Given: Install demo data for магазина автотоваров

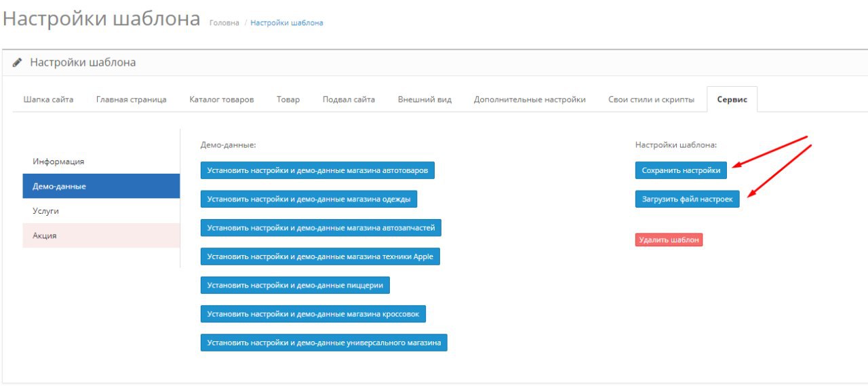Looking at the screenshot, I should (317, 170).
